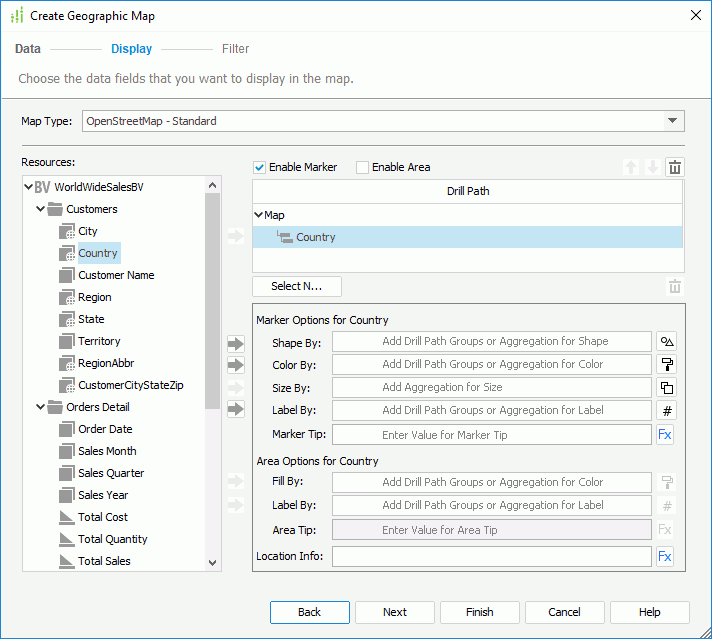
Task: Open the Fx formula editor for Location Info
Action: click(x=665, y=556)
